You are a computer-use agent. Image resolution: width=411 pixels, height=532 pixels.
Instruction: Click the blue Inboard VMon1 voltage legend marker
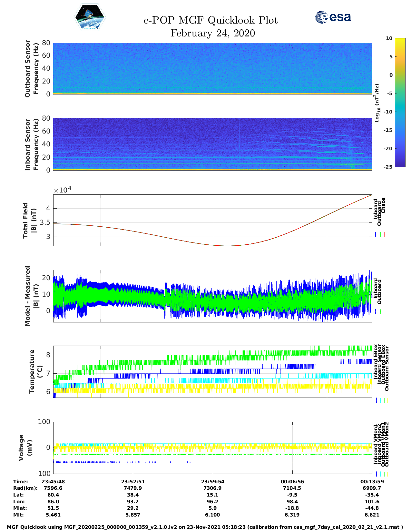(x=376, y=474)
